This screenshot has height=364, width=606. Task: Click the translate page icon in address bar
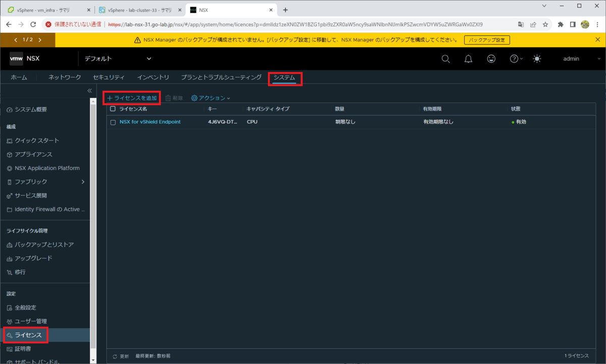click(x=521, y=24)
